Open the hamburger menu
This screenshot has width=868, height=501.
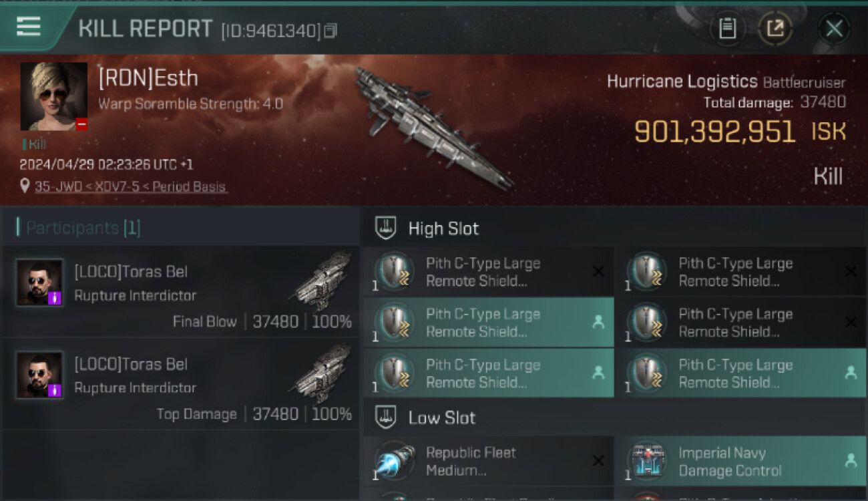coord(28,27)
